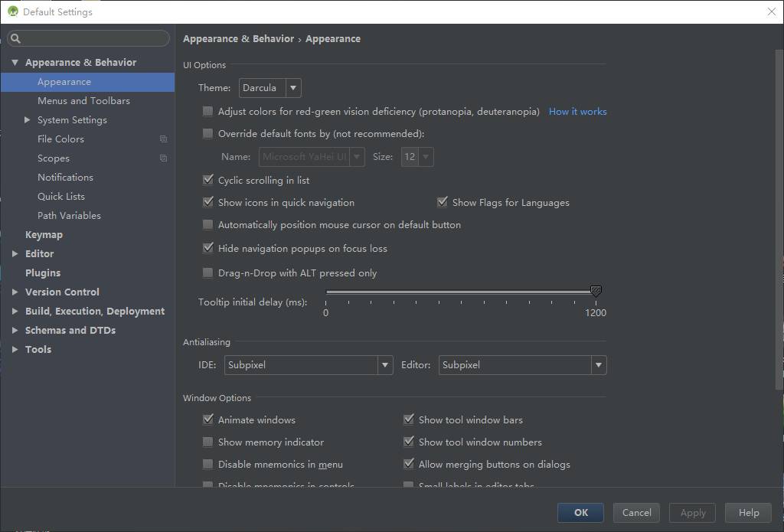The width and height of the screenshot is (784, 532).
Task: Click the Apply button
Action: click(692, 513)
